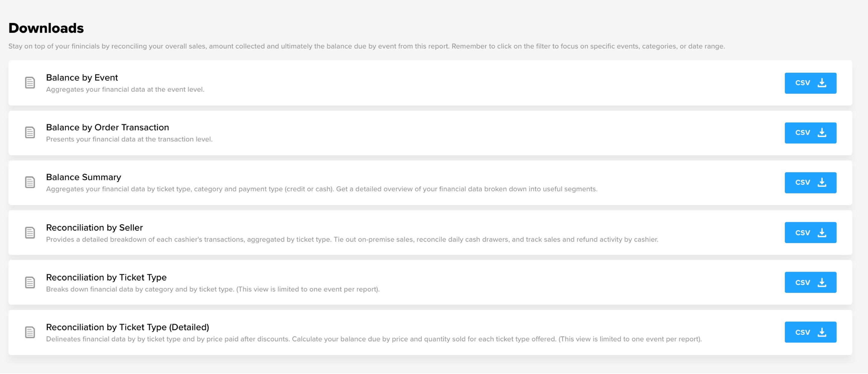Download Balance by Order Transaction CSV

[x=810, y=133]
